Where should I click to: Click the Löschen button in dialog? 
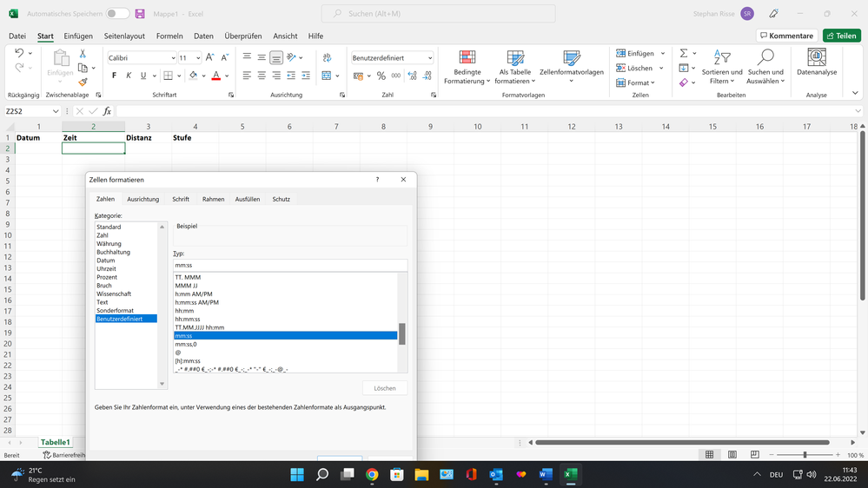click(385, 388)
